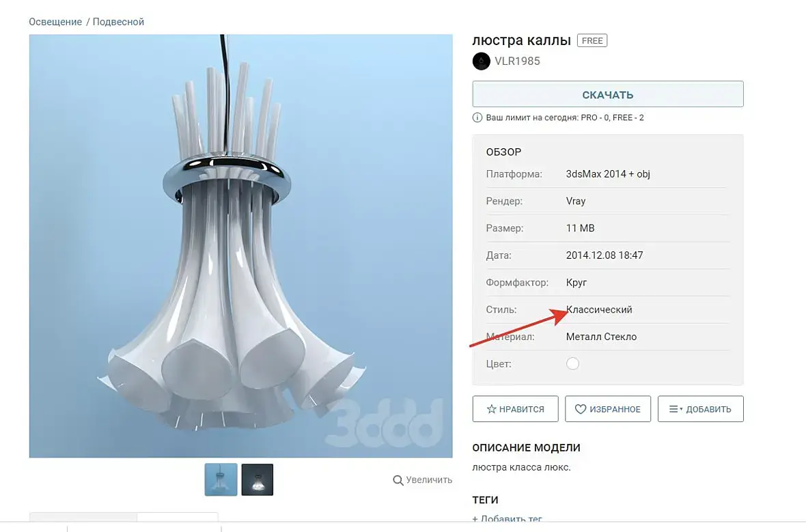806x532 pixels.
Task: Click the date 2014.12.08 18:47
Action: point(604,255)
